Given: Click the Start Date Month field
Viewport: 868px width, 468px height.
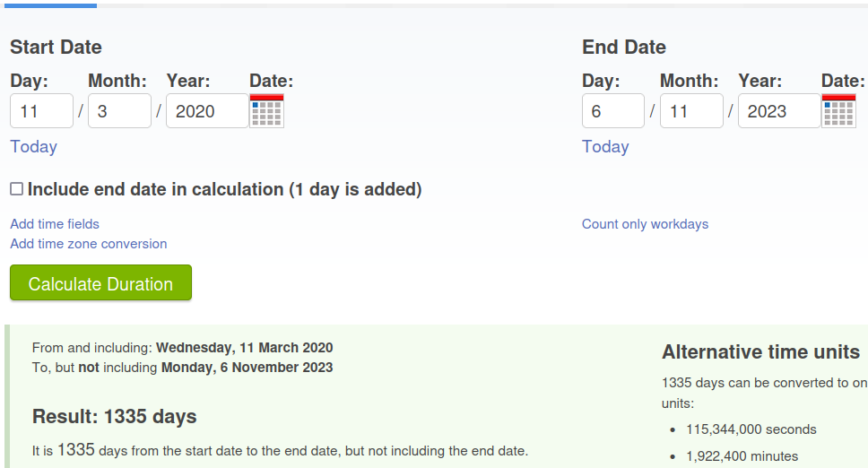Looking at the screenshot, I should point(119,110).
